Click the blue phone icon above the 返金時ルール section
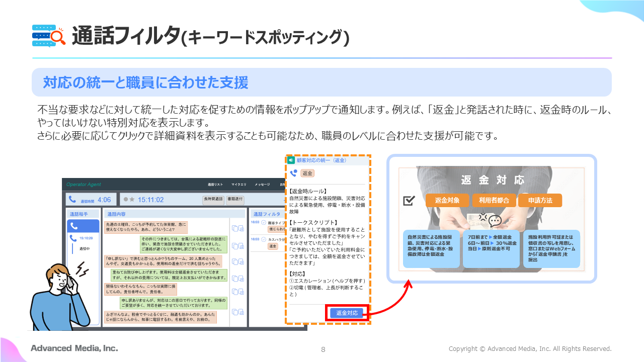Image resolution: width=644 pixels, height=362 pixels. (x=294, y=173)
